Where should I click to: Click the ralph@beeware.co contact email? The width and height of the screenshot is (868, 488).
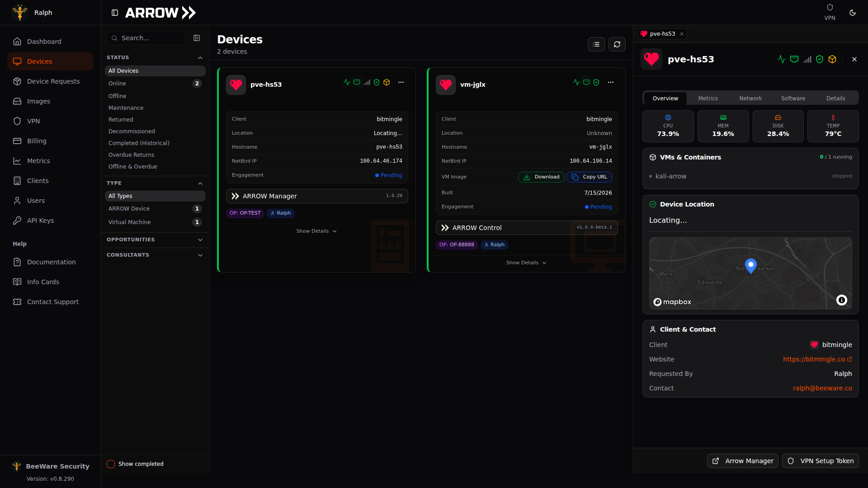(822, 388)
